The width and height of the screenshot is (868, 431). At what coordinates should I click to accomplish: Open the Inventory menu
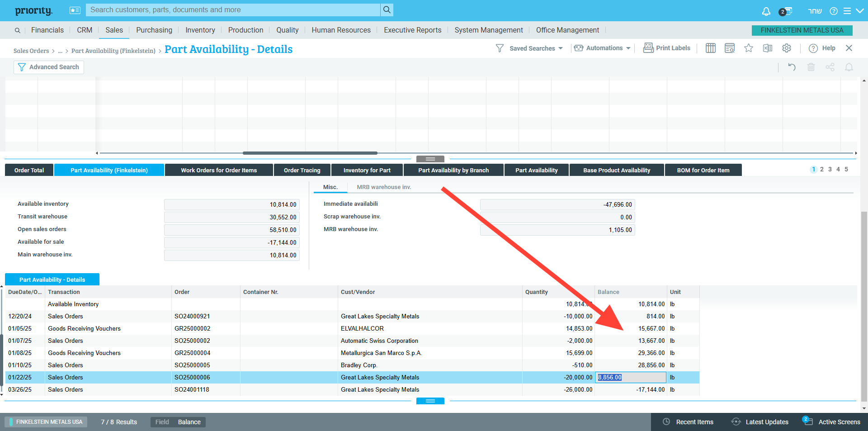(200, 30)
